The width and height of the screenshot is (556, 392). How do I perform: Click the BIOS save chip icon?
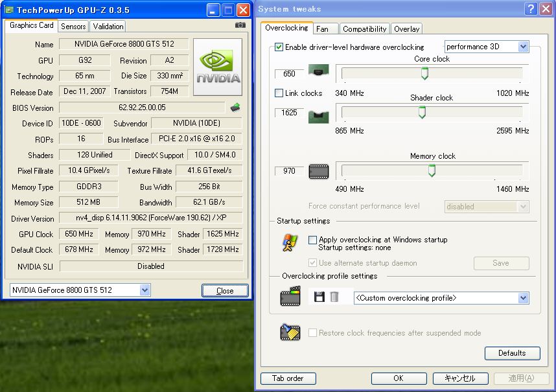(235, 108)
